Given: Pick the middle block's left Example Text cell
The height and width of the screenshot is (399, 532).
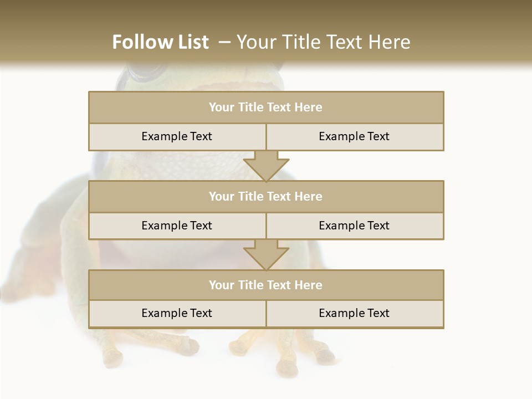Looking at the screenshot, I should 177,226.
